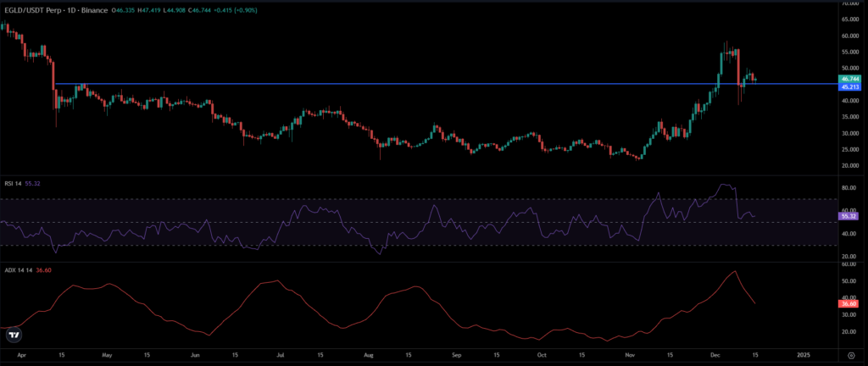868x366 pixels.
Task: Click the 65.000 price axis label
Action: (849, 19)
